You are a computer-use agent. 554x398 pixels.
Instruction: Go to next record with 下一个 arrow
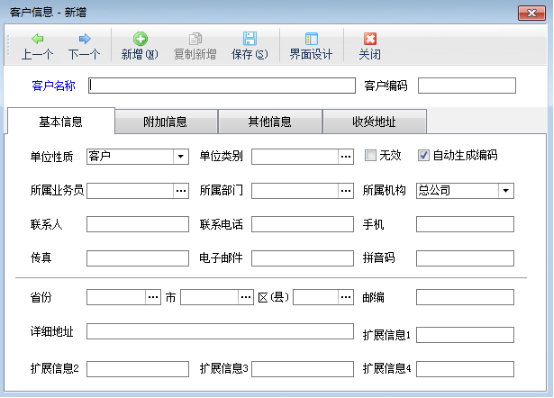click(84, 39)
